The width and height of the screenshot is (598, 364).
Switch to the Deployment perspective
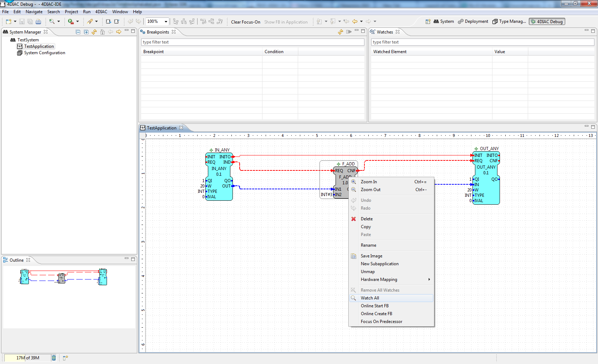(473, 22)
